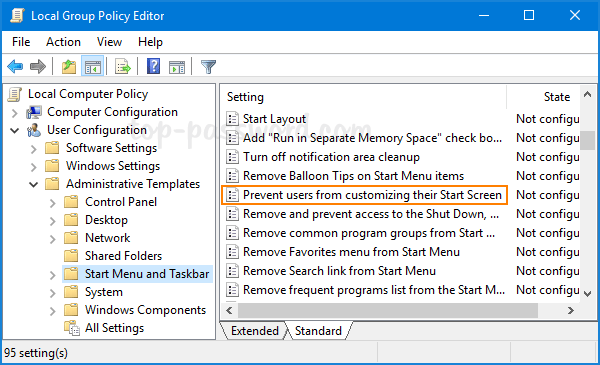Toggle the Show/Hide Console Tree icon
600x365 pixels.
93,67
